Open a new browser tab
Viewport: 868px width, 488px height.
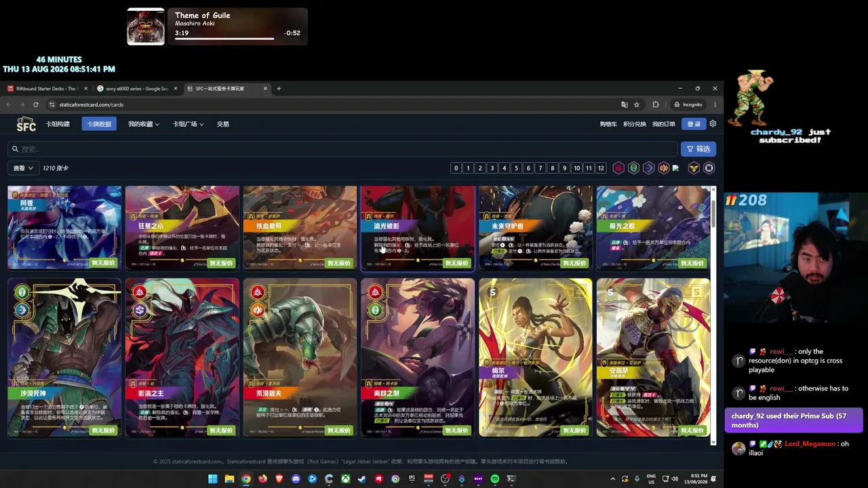(x=279, y=88)
